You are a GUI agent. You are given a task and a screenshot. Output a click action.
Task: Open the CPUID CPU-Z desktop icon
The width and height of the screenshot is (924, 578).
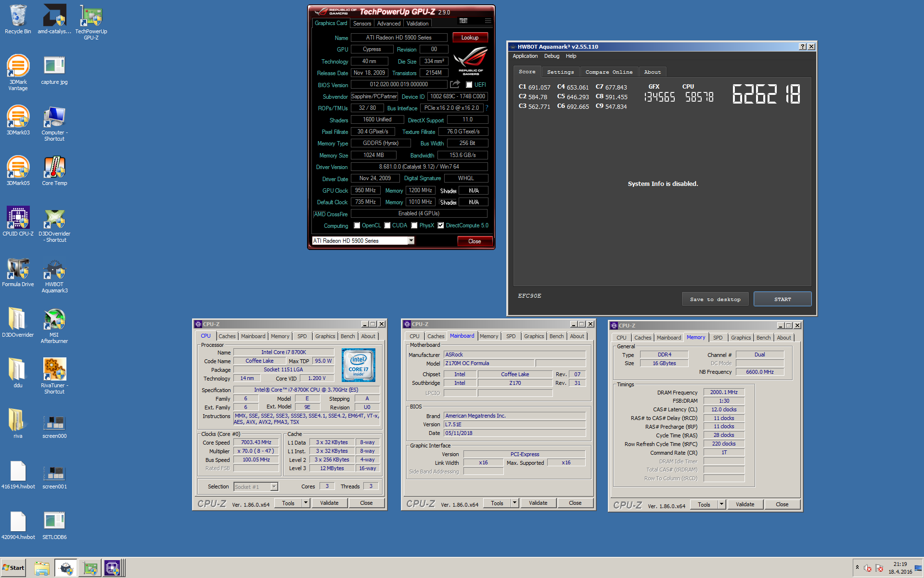coord(18,222)
